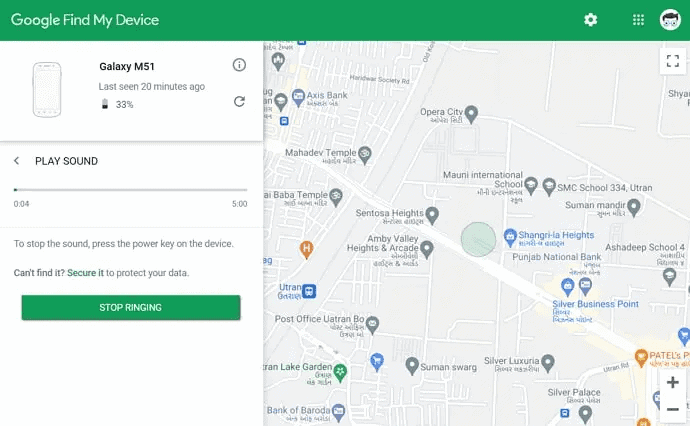Click Suman swarg map pin

[x=412, y=366]
